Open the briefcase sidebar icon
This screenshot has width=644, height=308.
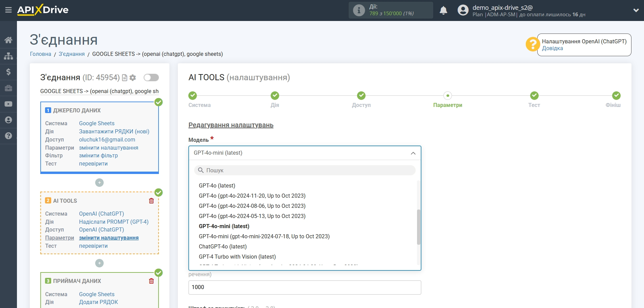8,88
